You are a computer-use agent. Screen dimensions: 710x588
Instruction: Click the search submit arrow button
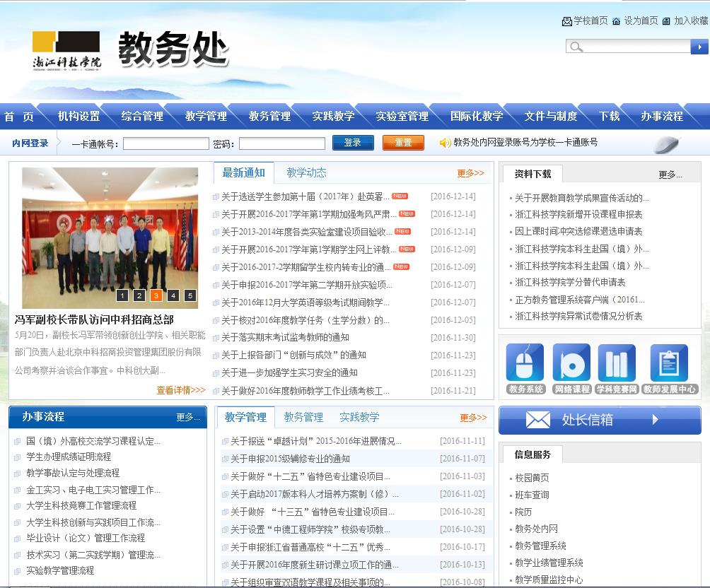click(x=699, y=47)
